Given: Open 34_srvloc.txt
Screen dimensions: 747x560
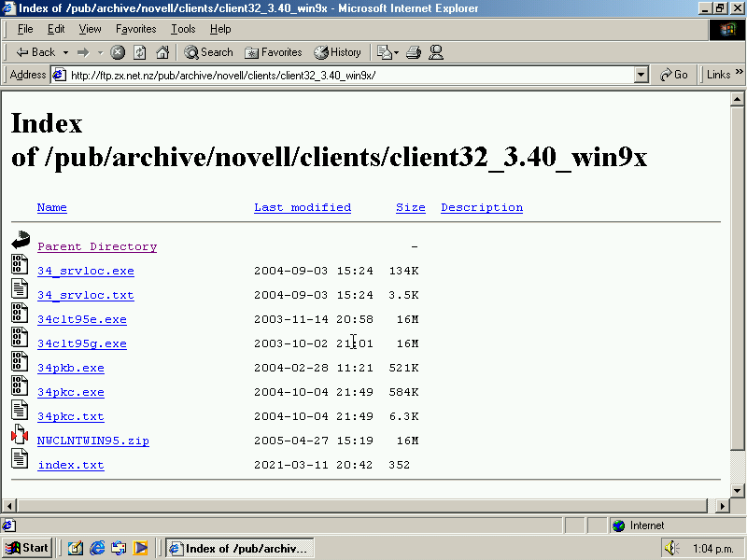Looking at the screenshot, I should [86, 295].
